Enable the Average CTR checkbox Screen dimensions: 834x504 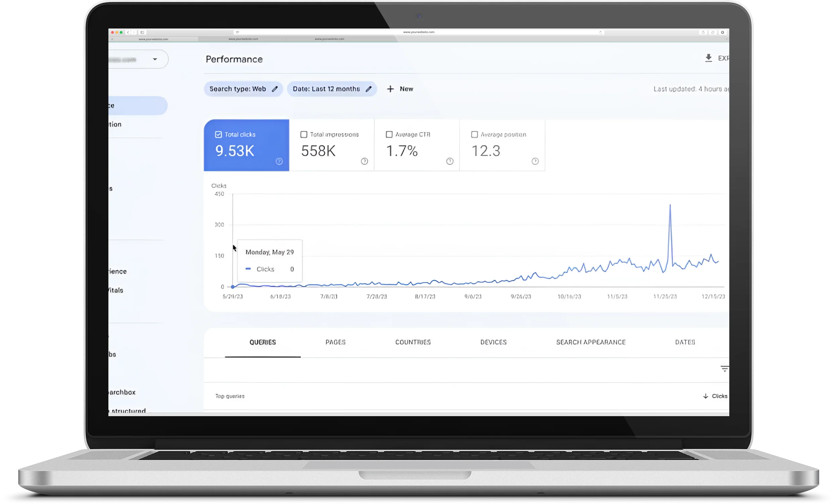pos(389,134)
